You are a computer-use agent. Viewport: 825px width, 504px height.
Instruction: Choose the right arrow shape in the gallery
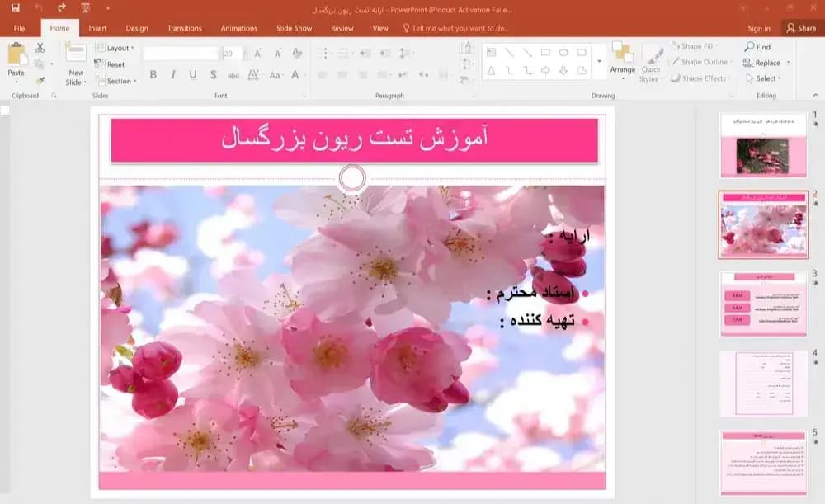click(545, 70)
